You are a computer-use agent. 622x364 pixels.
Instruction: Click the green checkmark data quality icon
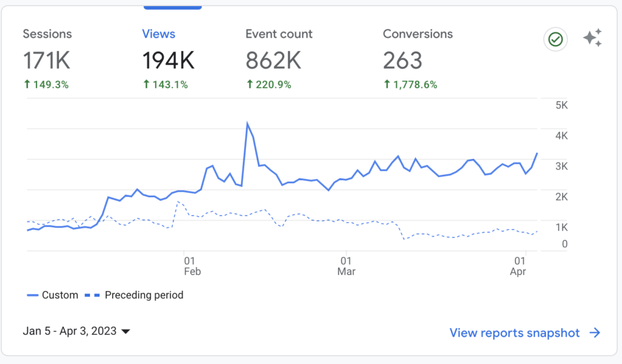555,39
